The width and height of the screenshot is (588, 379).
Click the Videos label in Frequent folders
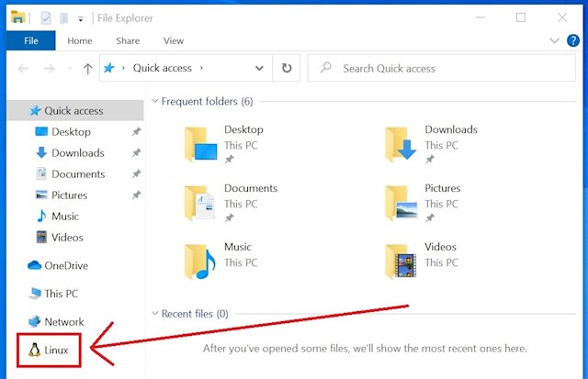(x=441, y=247)
